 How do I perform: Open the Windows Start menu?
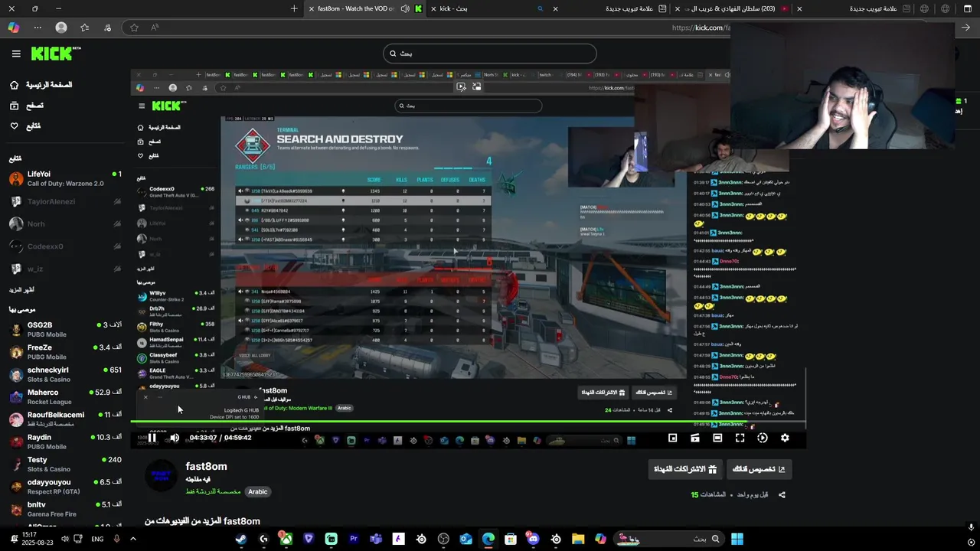pos(737,539)
